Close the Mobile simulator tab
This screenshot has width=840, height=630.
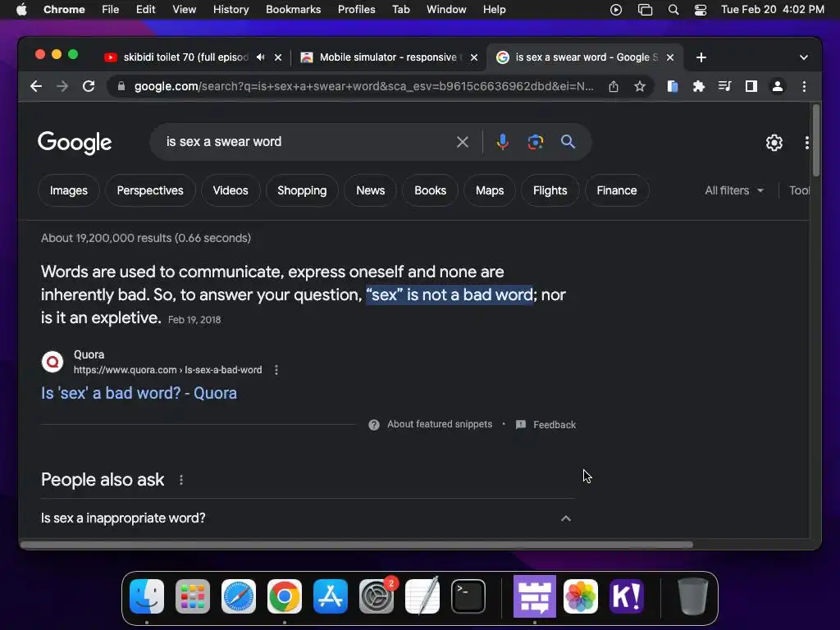click(474, 57)
